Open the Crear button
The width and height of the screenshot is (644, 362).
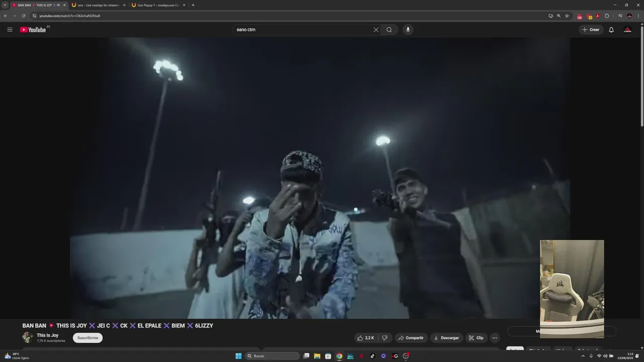591,30
